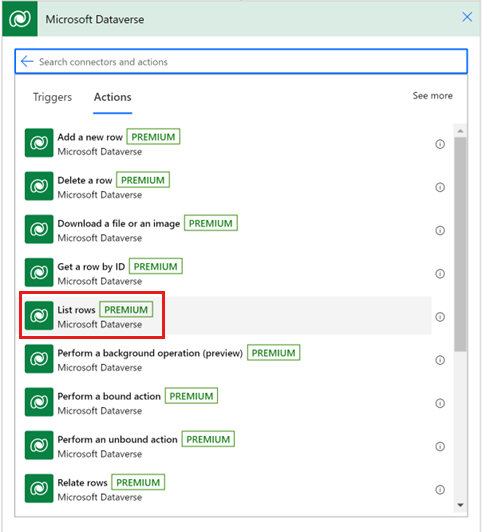Screen dimensions: 482x532
Task: Click the actions list scrollbar thumb
Action: coord(460,244)
